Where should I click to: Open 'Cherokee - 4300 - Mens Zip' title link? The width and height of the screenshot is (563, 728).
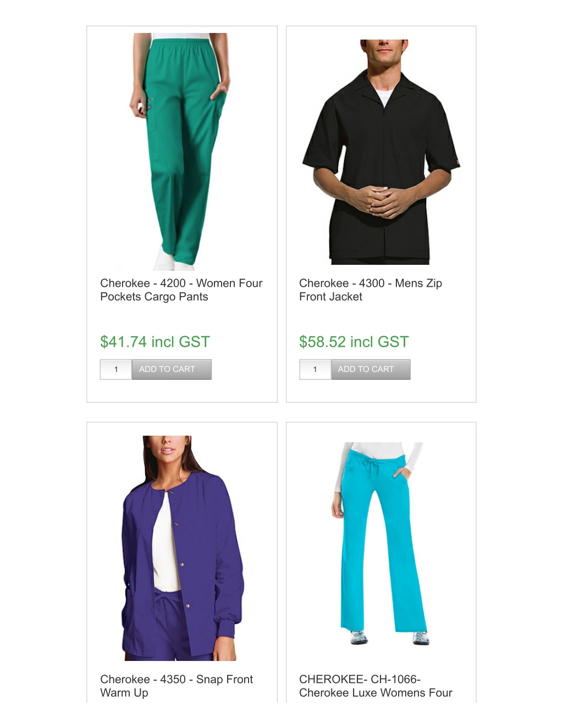click(x=371, y=284)
